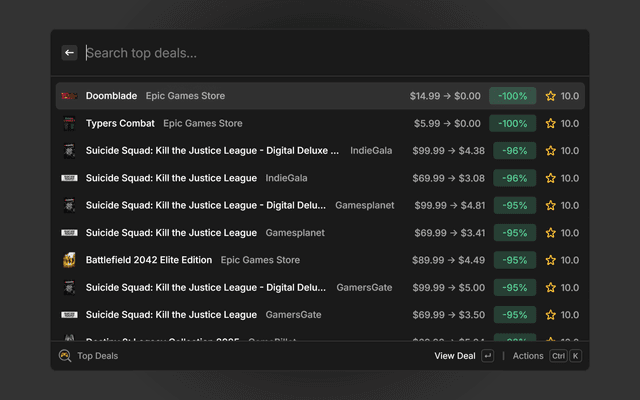Click the star rating icon on Doomblade row
The height and width of the screenshot is (400, 640).
pos(551,96)
